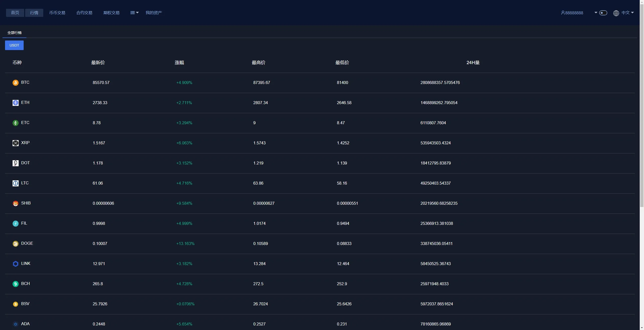Open the SHIB coin name link
Image resolution: width=644 pixels, height=330 pixels.
coord(26,203)
